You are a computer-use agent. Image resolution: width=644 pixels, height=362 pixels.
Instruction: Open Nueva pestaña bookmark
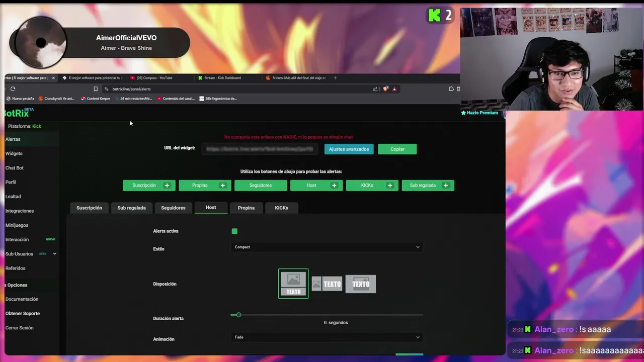pos(20,99)
